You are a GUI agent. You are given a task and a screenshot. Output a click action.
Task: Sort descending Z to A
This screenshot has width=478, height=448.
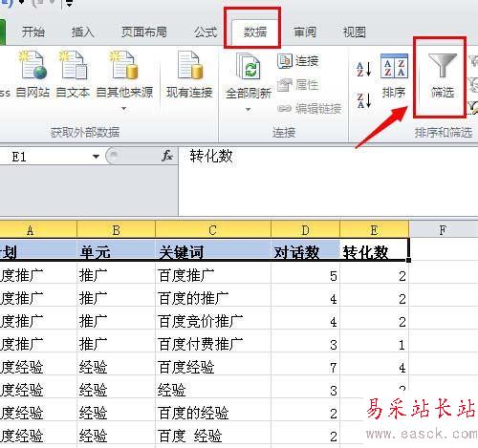point(363,100)
